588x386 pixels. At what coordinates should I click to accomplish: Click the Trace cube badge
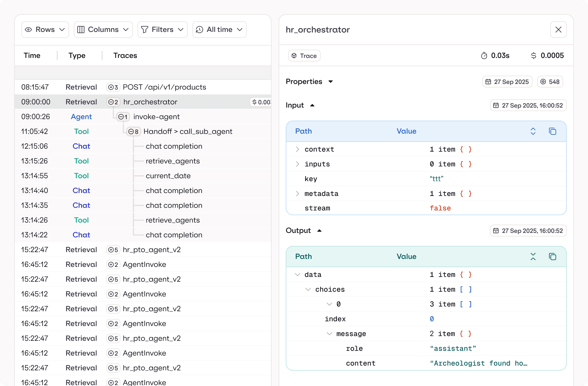[x=304, y=56]
